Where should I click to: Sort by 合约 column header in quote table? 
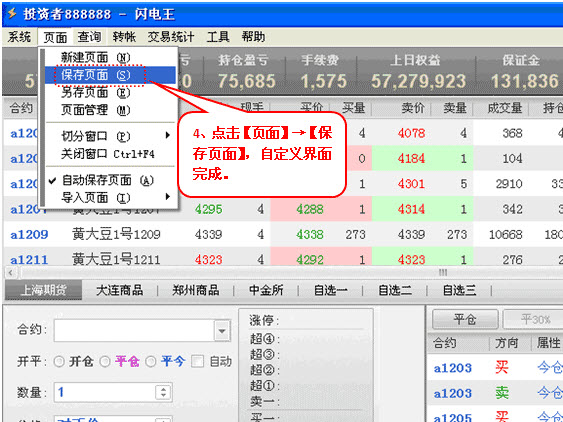[21, 108]
